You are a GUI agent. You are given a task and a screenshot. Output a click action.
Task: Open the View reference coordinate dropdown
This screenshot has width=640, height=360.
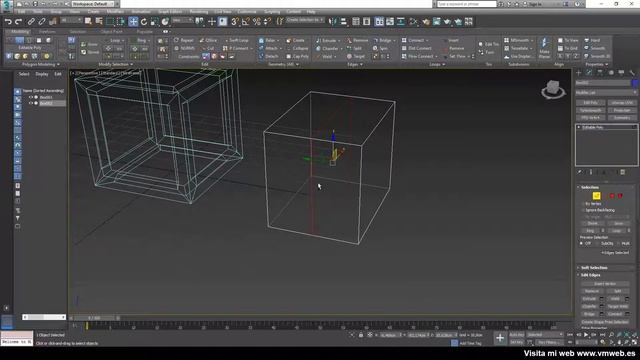(182, 20)
